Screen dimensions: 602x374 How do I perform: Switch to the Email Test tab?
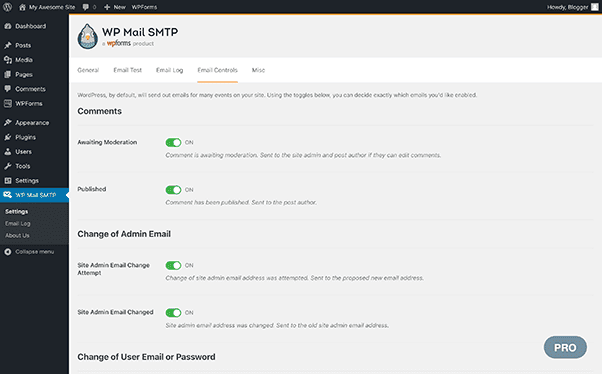[x=127, y=70]
